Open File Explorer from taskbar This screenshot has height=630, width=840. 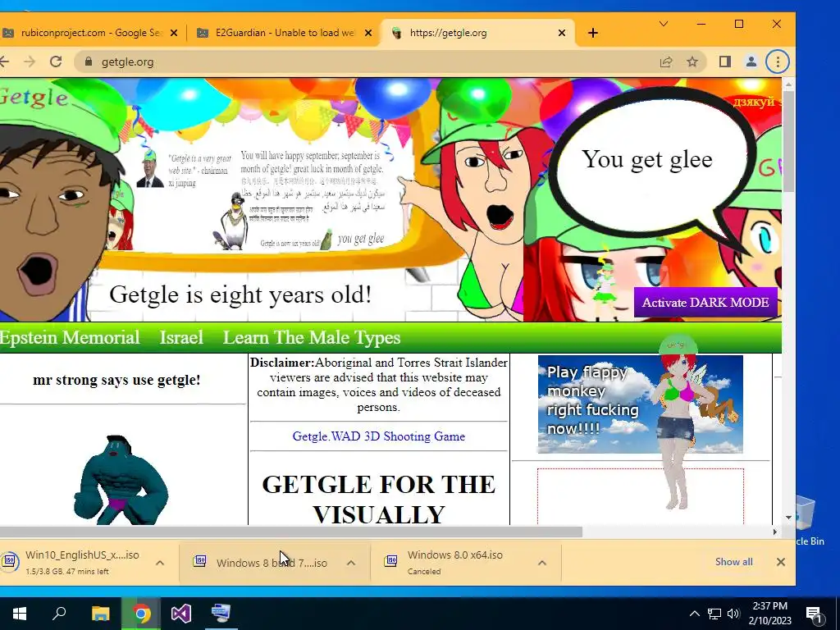click(x=100, y=614)
